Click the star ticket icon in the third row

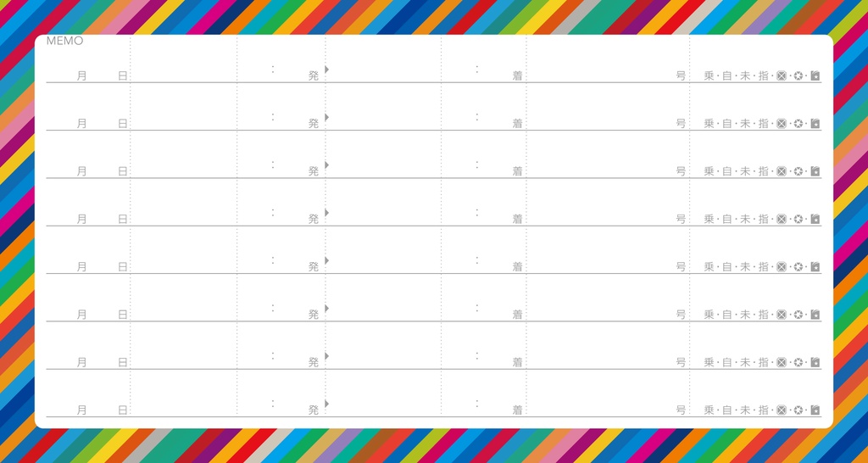(x=815, y=171)
